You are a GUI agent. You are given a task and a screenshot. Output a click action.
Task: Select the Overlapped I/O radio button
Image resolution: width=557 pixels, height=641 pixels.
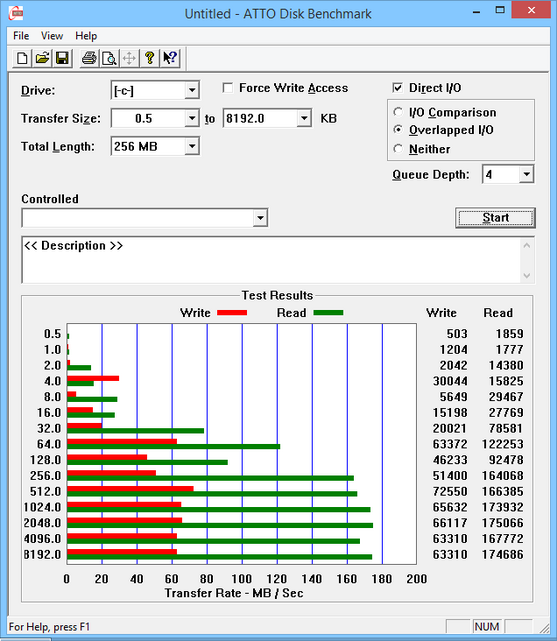[398, 130]
